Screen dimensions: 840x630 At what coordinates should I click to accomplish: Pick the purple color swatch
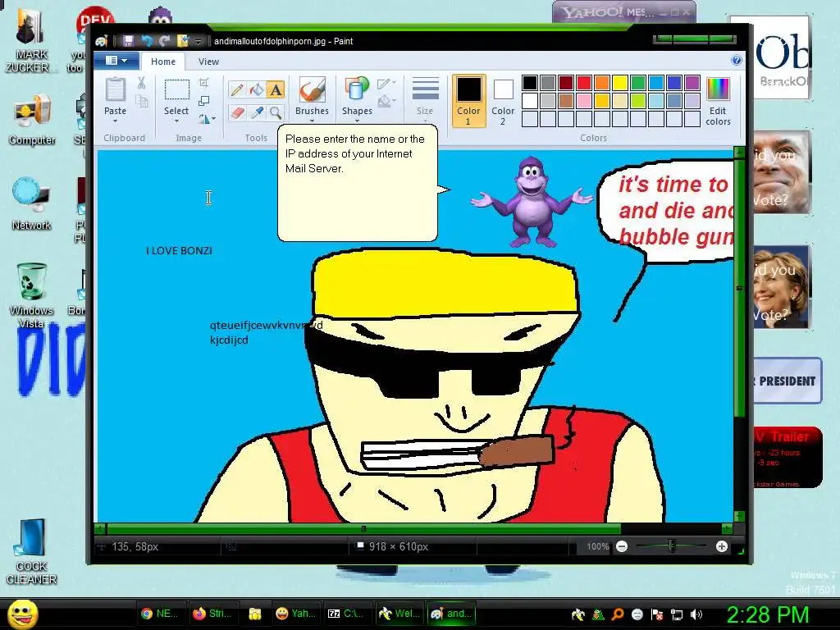(x=692, y=83)
